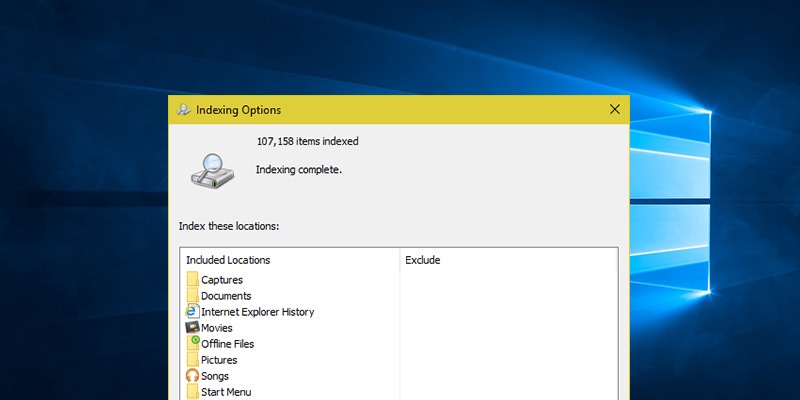Click the Captures folder icon

click(x=192, y=280)
